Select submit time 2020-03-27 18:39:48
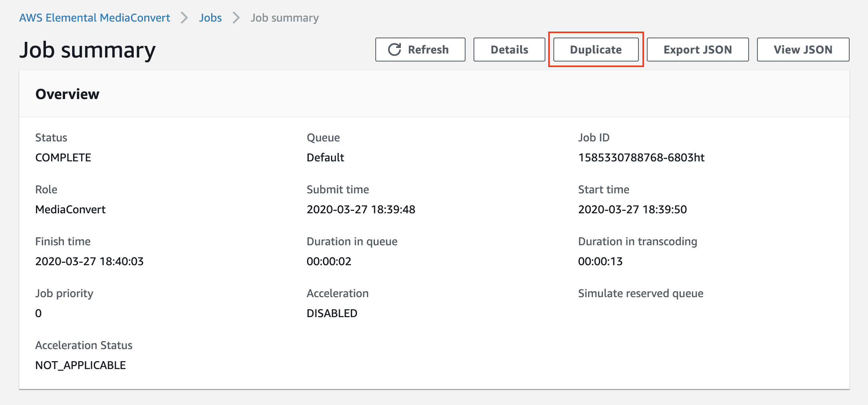 click(x=361, y=209)
